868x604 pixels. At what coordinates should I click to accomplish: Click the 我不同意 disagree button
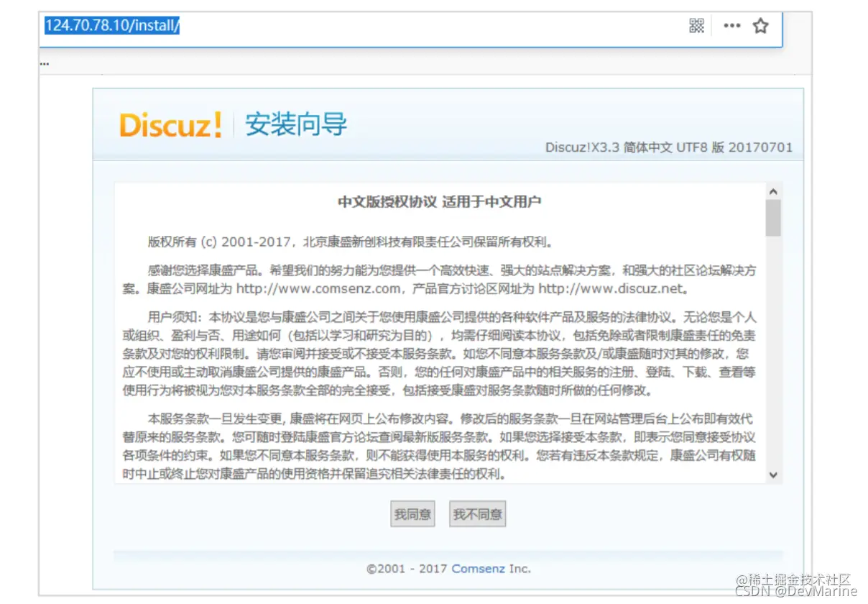point(477,514)
